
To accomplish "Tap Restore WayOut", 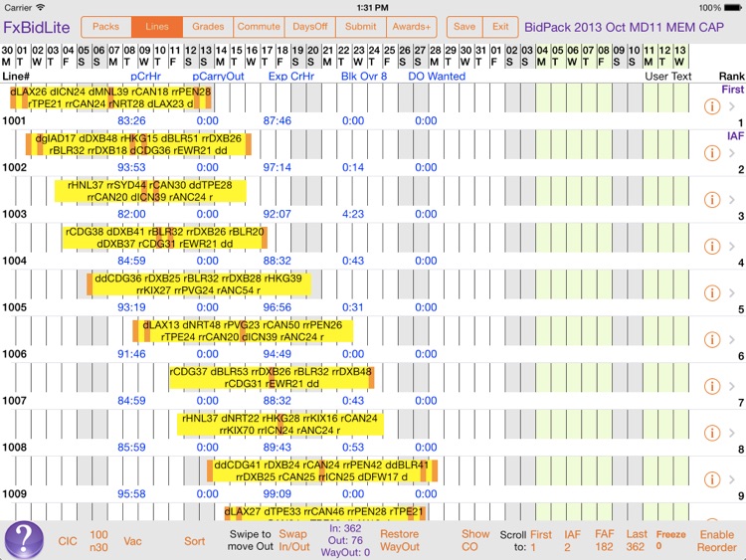I will (x=400, y=540).
